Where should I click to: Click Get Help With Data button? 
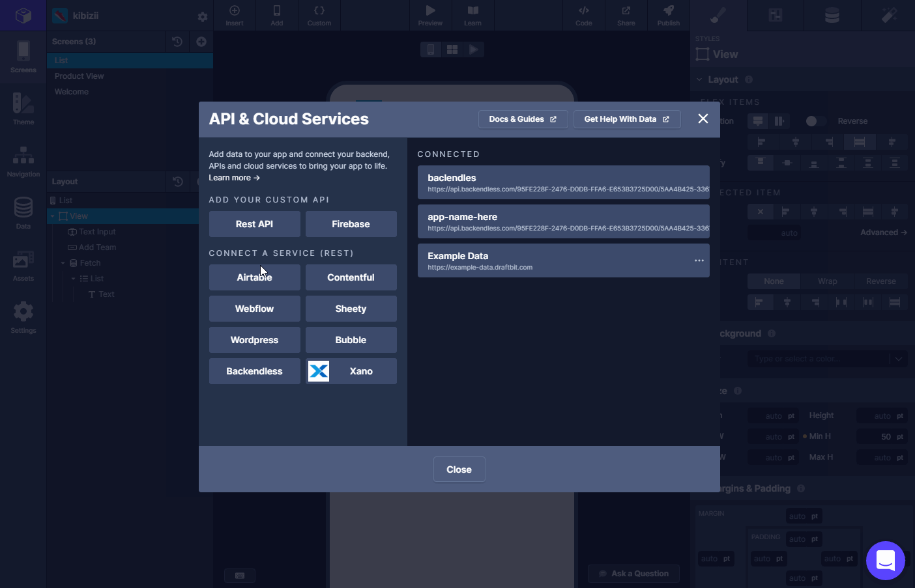coord(627,119)
